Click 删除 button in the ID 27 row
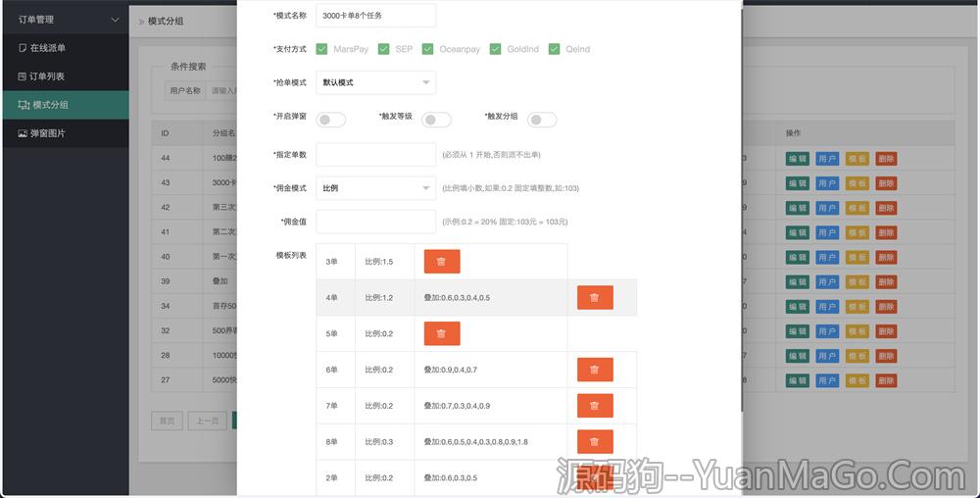Viewport: 980px width, 498px height. pyautogui.click(x=886, y=380)
